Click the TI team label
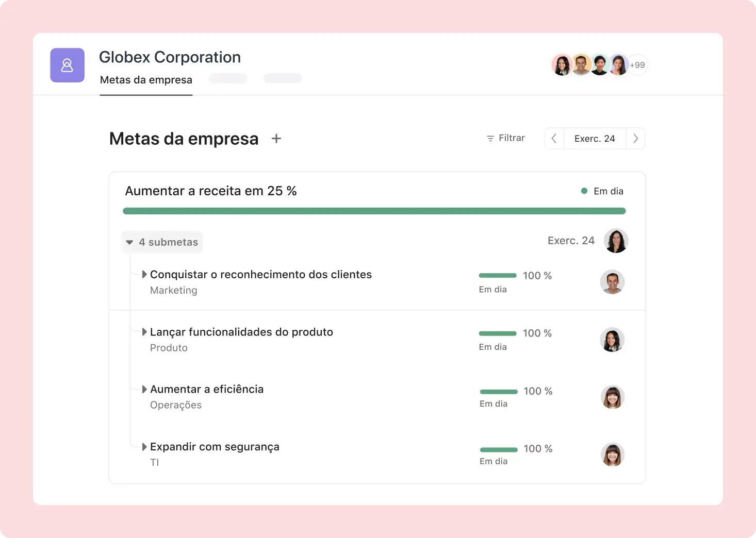 (155, 462)
